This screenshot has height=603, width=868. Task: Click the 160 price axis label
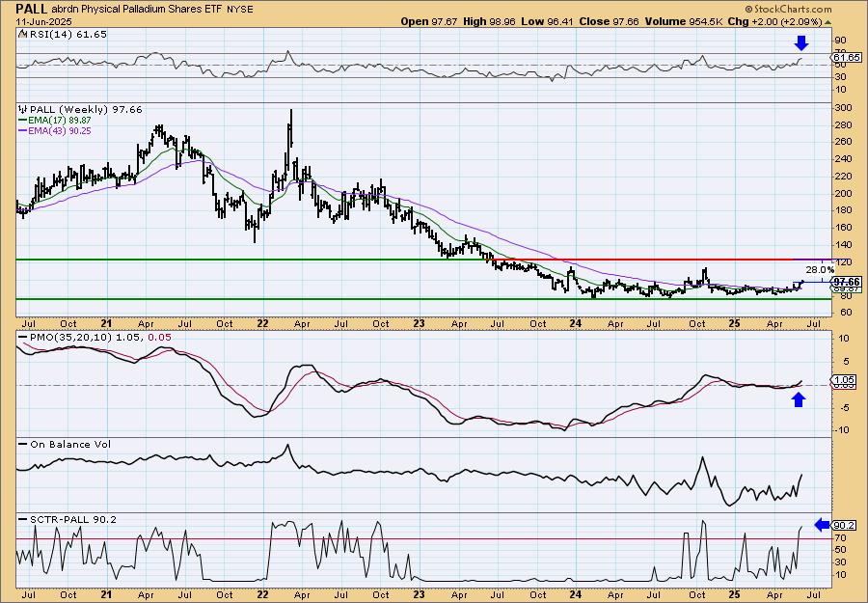pos(844,227)
